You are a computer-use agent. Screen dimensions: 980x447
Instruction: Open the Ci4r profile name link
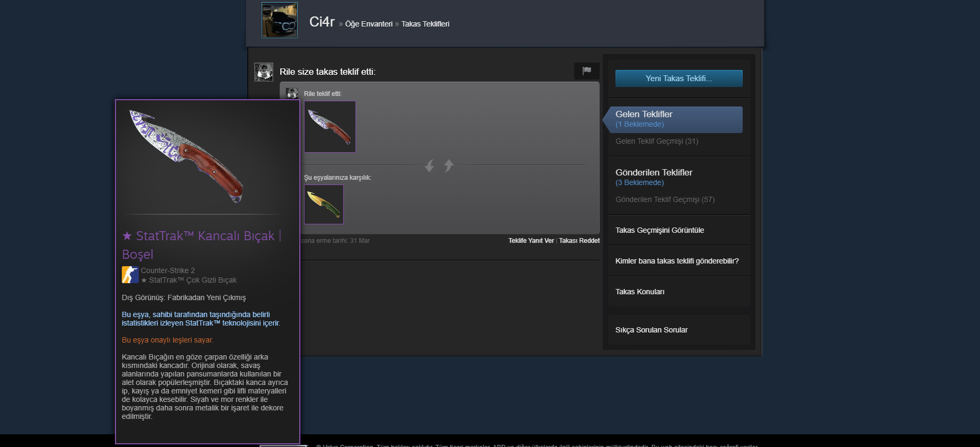click(322, 22)
